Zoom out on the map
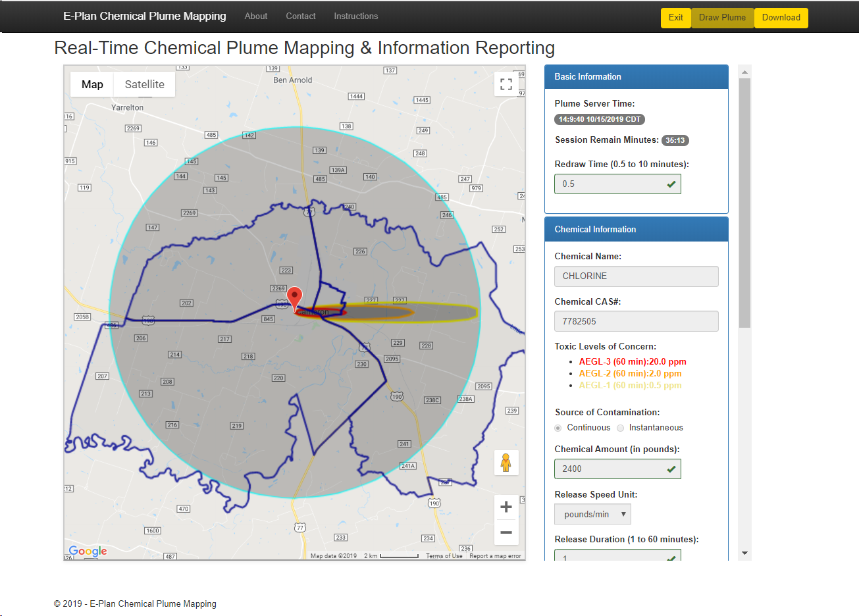The image size is (859, 616). [506, 532]
